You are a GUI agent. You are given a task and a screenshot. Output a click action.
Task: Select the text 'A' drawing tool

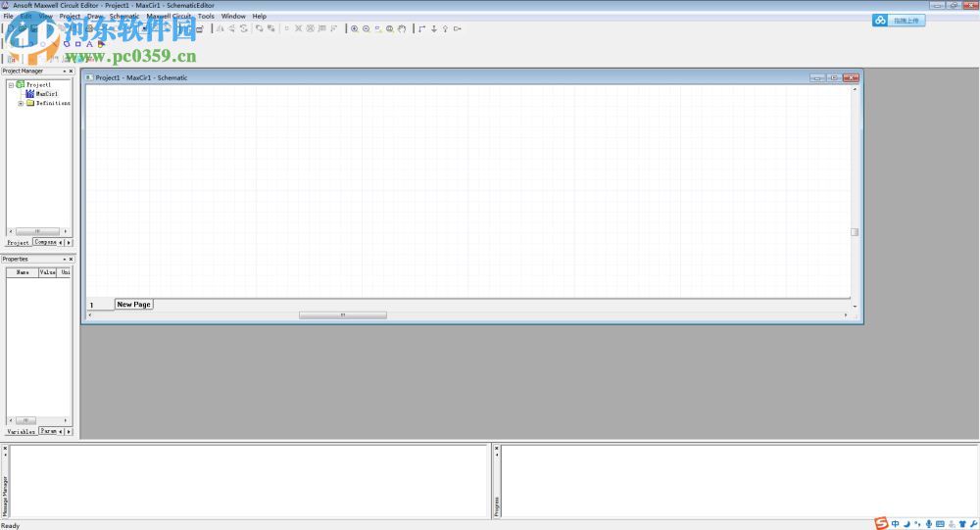[89, 44]
